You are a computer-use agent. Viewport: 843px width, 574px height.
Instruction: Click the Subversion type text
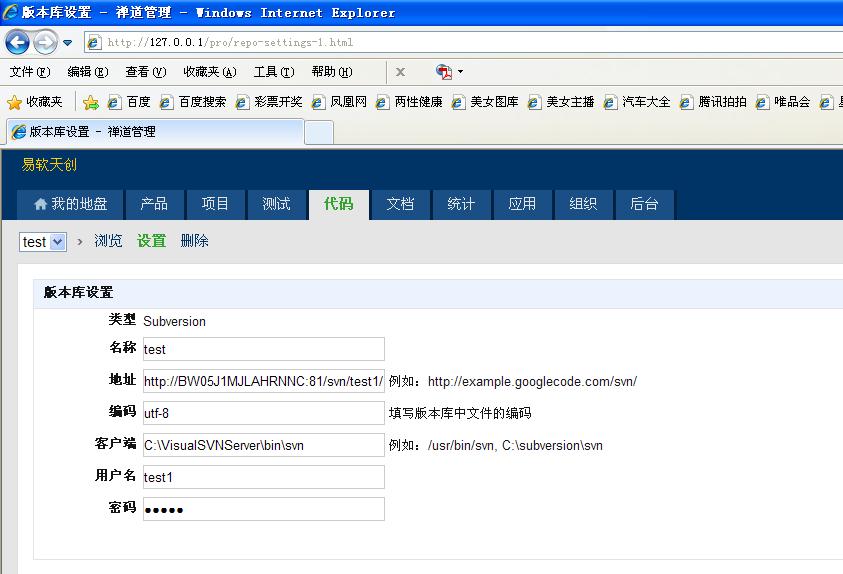(x=174, y=321)
